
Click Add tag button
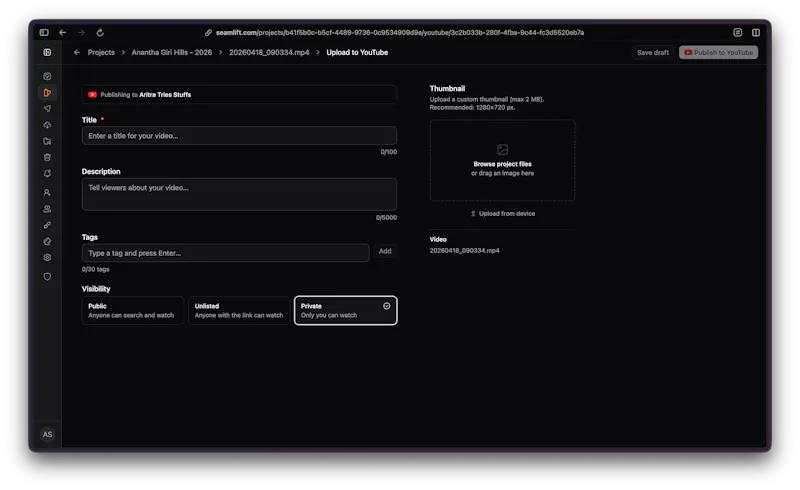385,251
